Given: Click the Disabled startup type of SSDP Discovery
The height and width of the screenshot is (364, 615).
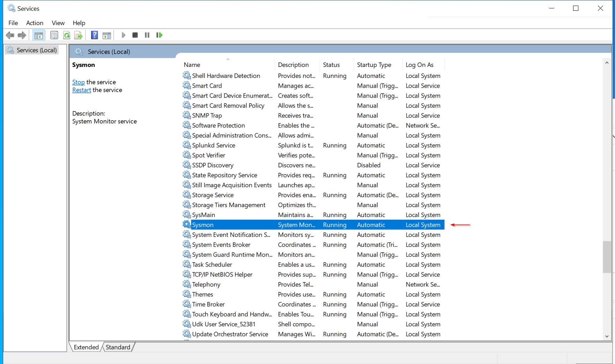Looking at the screenshot, I should [x=369, y=165].
